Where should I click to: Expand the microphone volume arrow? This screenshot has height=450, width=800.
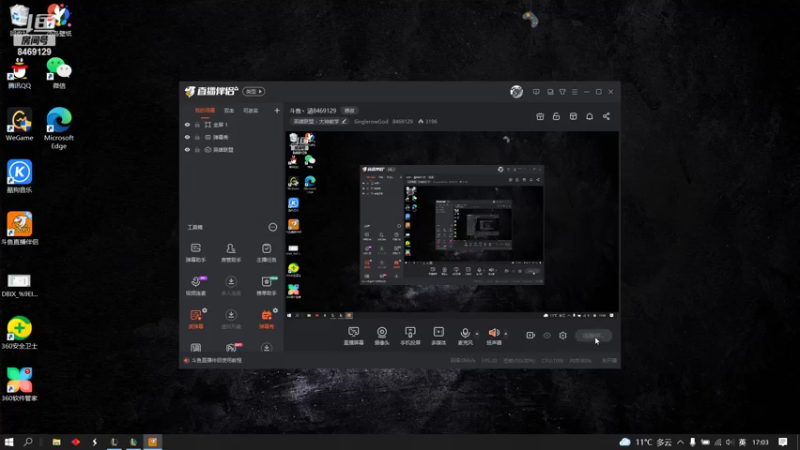point(477,334)
